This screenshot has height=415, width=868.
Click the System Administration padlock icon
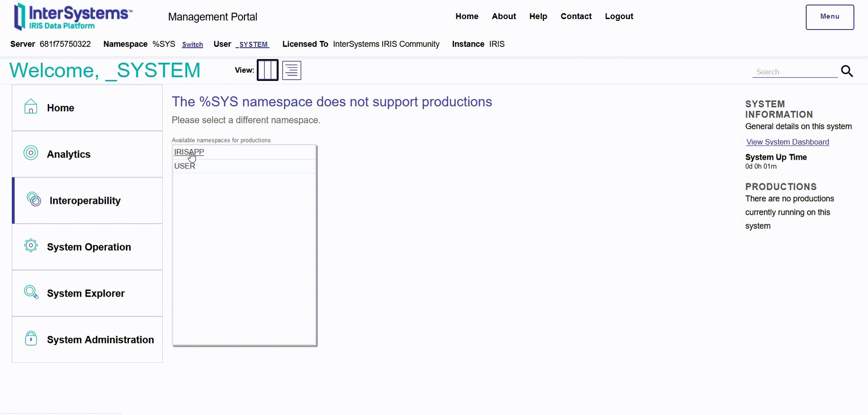(31, 338)
